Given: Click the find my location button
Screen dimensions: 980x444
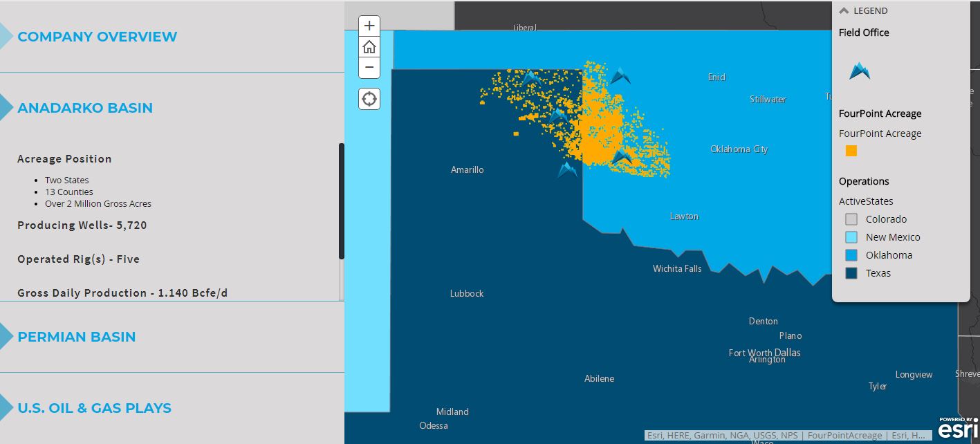Looking at the screenshot, I should click(369, 99).
